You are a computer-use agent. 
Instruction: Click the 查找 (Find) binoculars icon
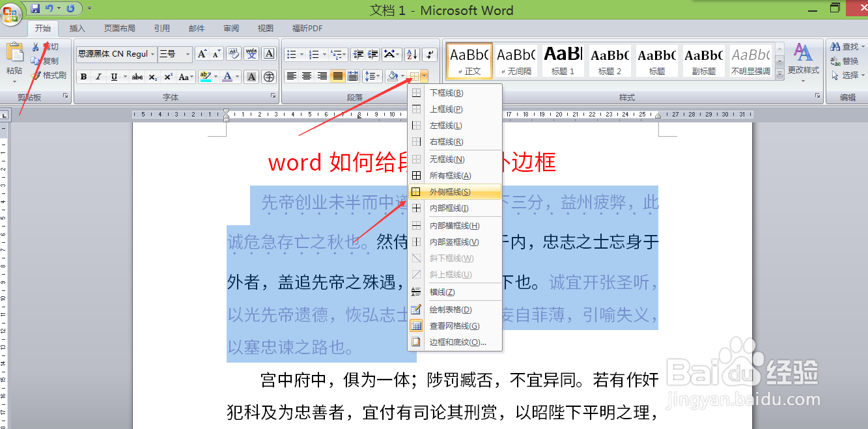(837, 46)
